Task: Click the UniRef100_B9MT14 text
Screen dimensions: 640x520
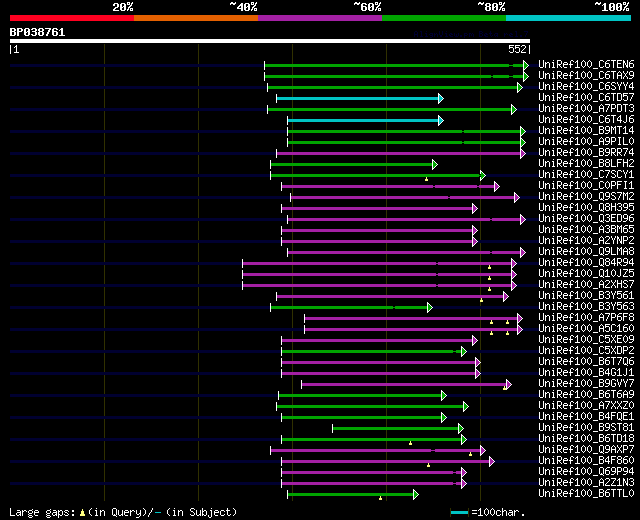Action: pos(586,131)
